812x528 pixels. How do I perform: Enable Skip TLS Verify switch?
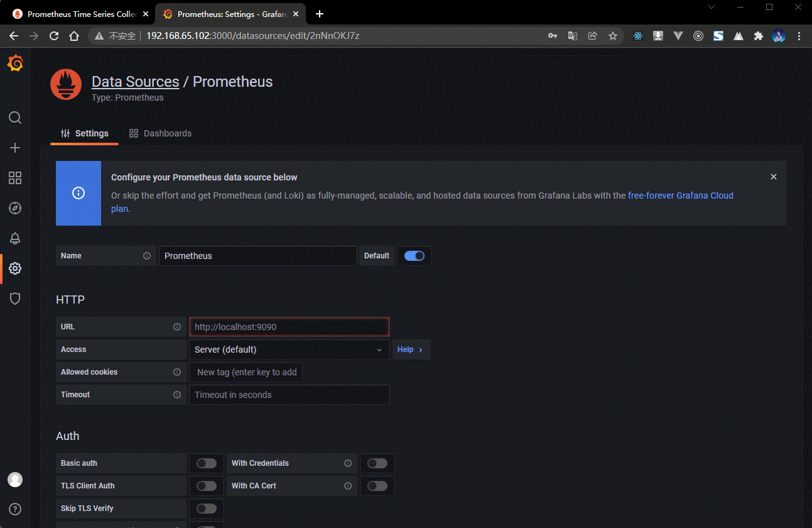207,509
